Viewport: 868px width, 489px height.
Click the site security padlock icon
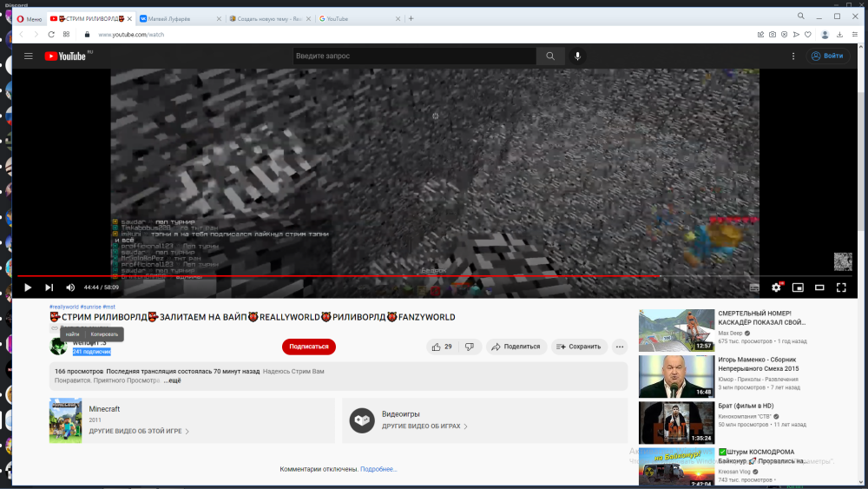click(x=87, y=35)
